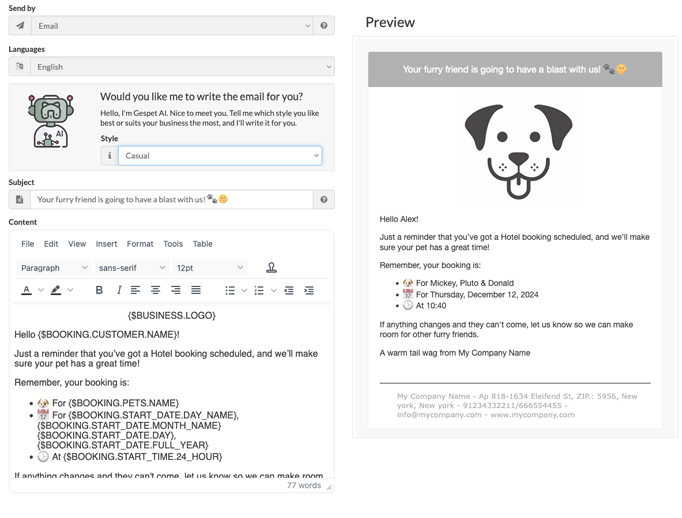Click the {$BUSINESS.LOGO} placeholder in editor
Screen dimensions: 682x518
171,315
